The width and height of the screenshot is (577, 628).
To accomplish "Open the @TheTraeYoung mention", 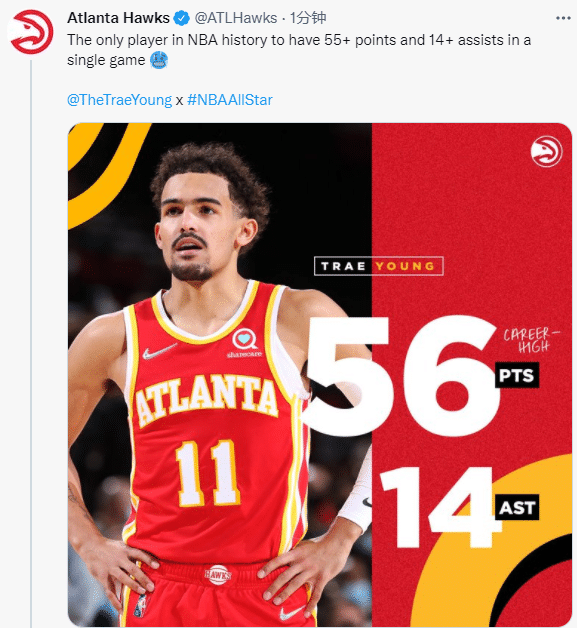I will point(119,100).
